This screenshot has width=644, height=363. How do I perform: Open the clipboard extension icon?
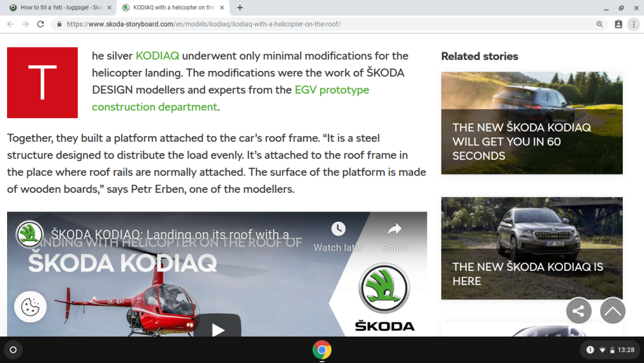pos(618,25)
